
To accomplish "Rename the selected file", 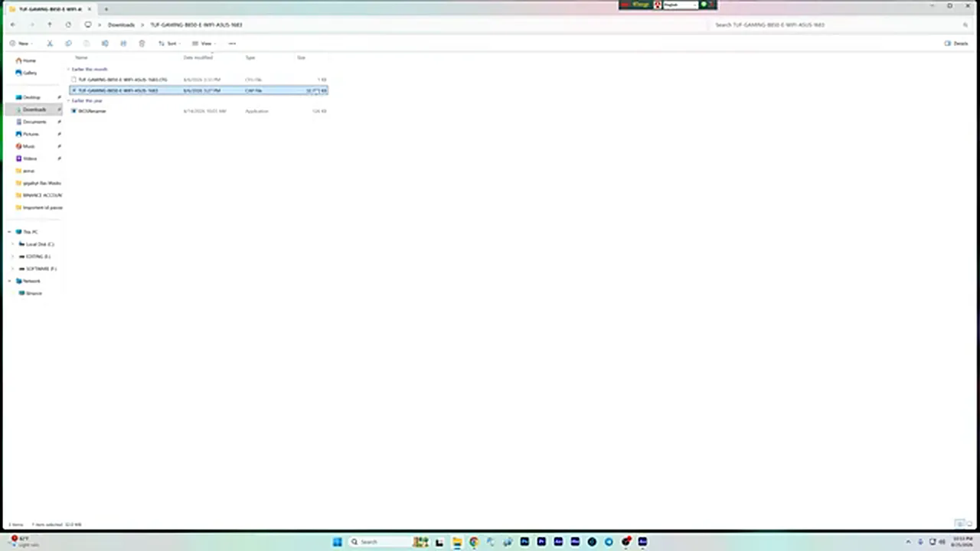I will tap(105, 44).
